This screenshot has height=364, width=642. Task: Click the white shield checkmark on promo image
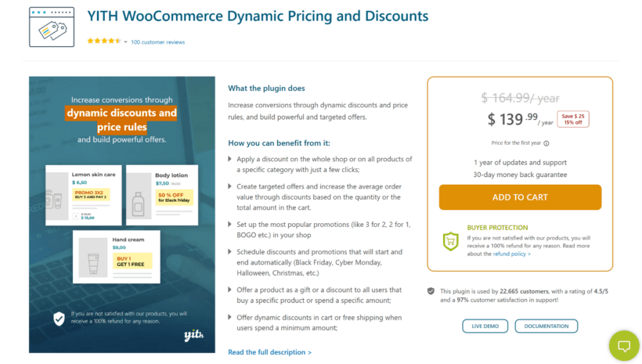59,319
